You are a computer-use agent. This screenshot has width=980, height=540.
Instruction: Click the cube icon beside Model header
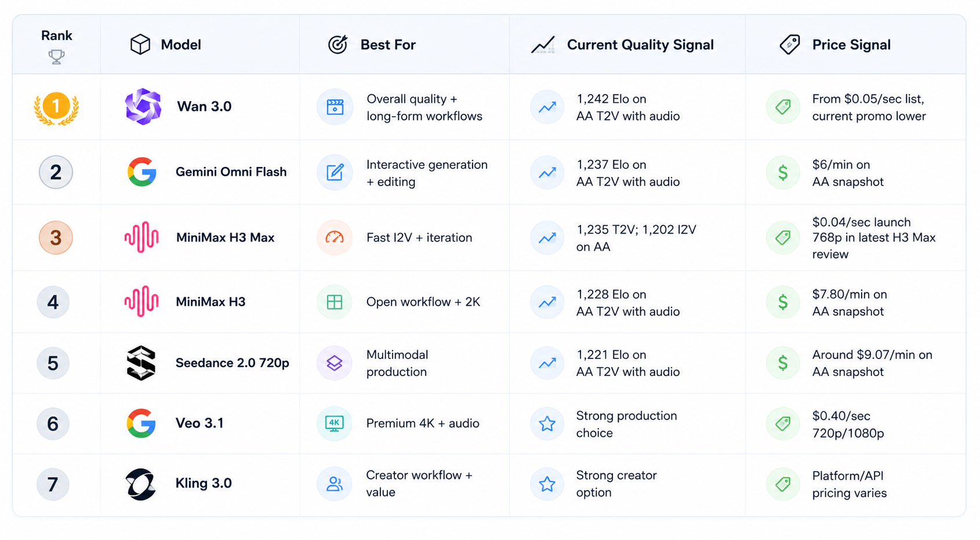tap(140, 45)
